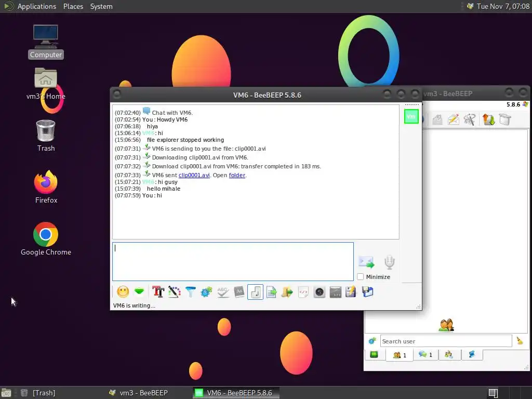Screen dimensions: 532x399
Task: Open the Places menu
Action: [x=73, y=6]
